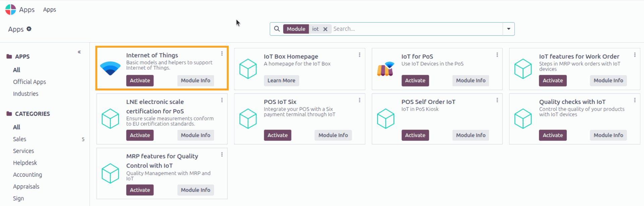Click the IoT Box Homepage cube icon
The width and height of the screenshot is (644, 206).
pos(248,69)
